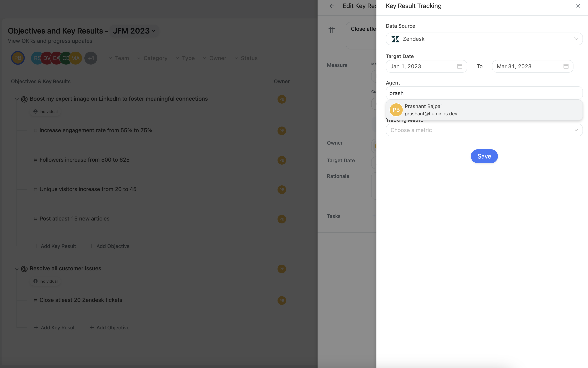Open the Category filter dropdown
The height and width of the screenshot is (368, 588).
[x=152, y=58]
